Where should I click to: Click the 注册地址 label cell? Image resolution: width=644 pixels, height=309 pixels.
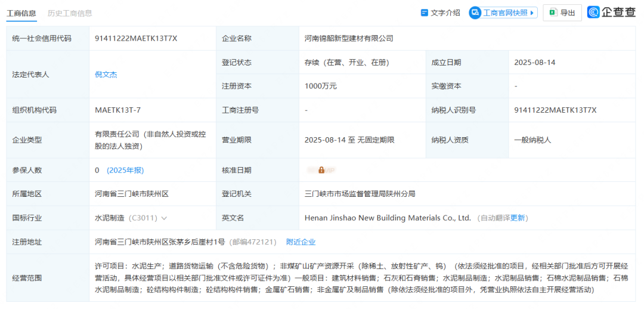pyautogui.click(x=48, y=242)
